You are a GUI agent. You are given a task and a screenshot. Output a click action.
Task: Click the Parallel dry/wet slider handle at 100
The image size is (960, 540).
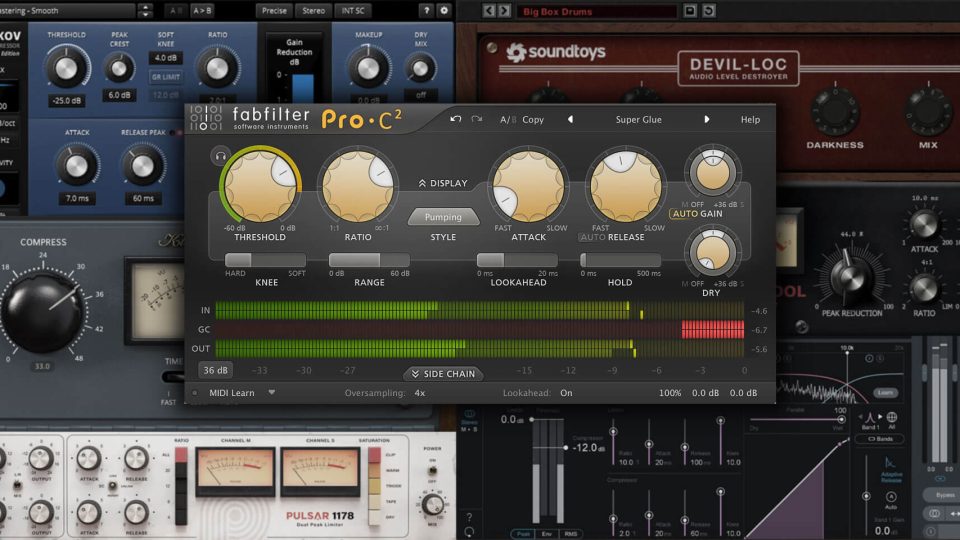pos(841,419)
